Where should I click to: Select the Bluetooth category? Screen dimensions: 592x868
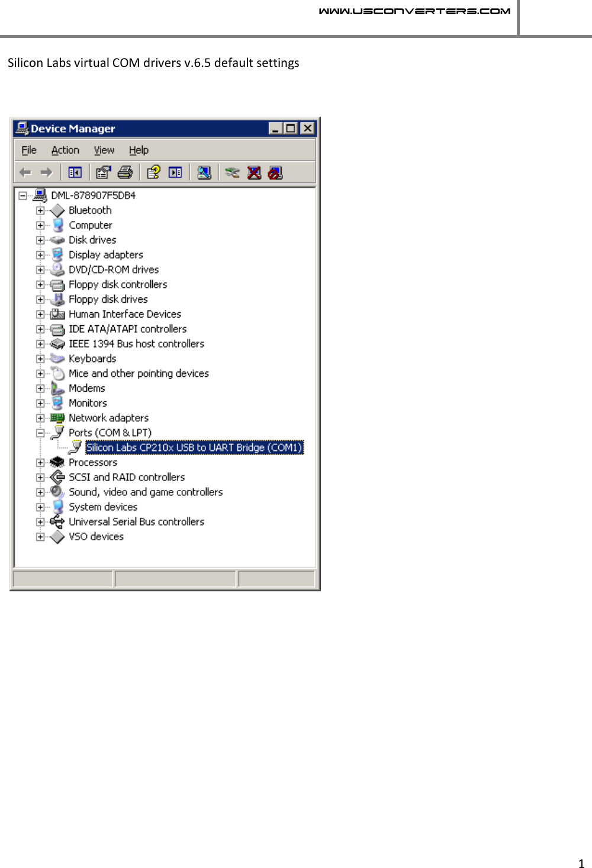click(x=90, y=210)
